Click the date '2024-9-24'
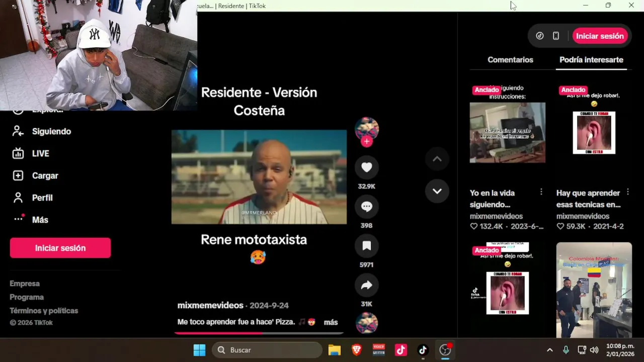Viewport: 644px width, 362px height. (x=269, y=305)
